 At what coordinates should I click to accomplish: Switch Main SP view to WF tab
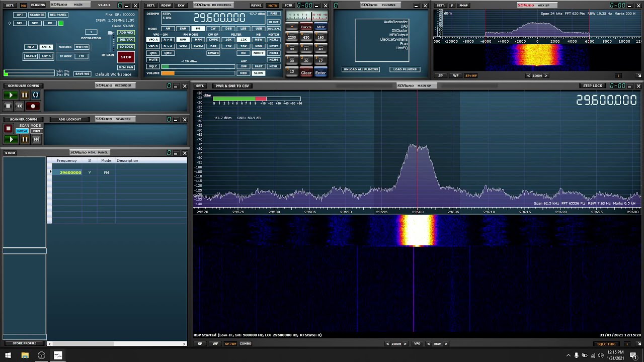[x=215, y=344]
